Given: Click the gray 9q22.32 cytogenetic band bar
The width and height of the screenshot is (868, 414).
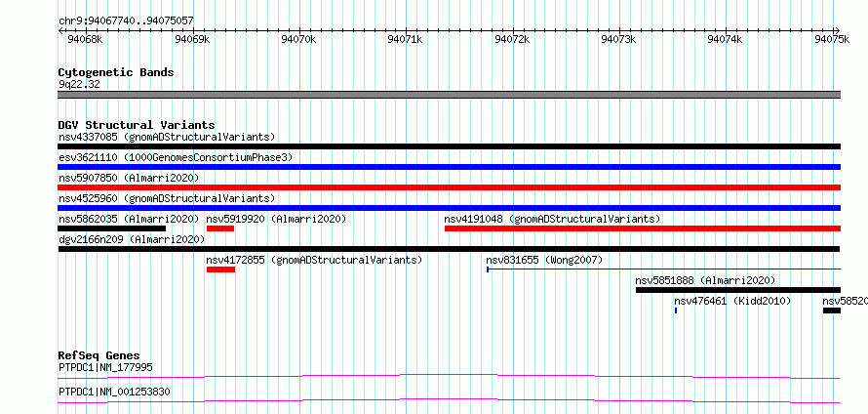Looking at the screenshot, I should point(449,95).
